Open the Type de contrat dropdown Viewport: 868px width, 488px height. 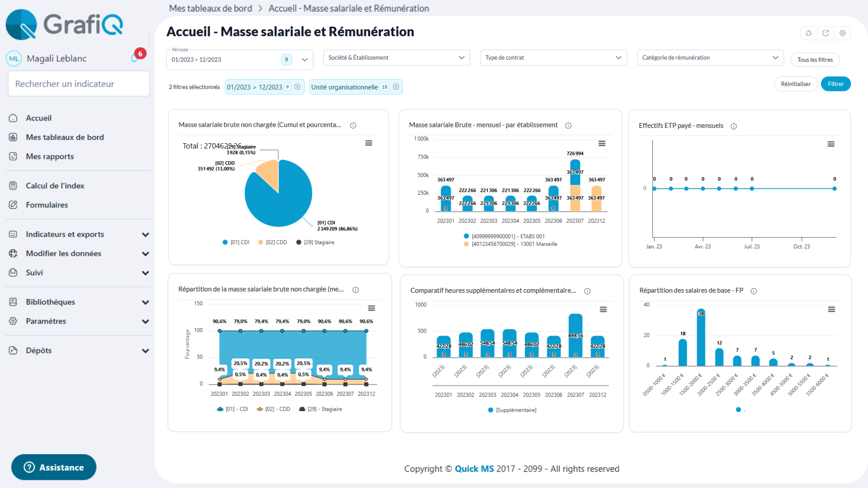coord(553,57)
